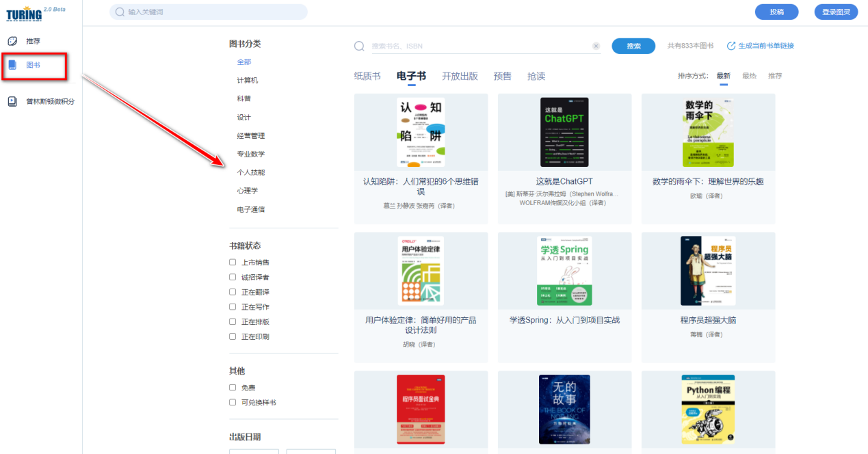This screenshot has height=454, width=868.
Task: Click translator name 胡晓（译者）
Action: point(419,345)
